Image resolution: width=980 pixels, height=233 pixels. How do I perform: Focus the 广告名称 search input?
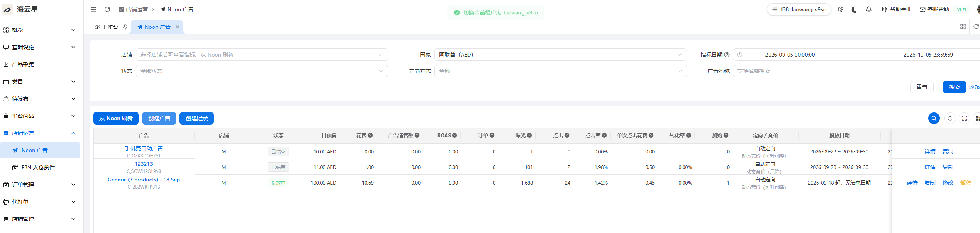856,71
